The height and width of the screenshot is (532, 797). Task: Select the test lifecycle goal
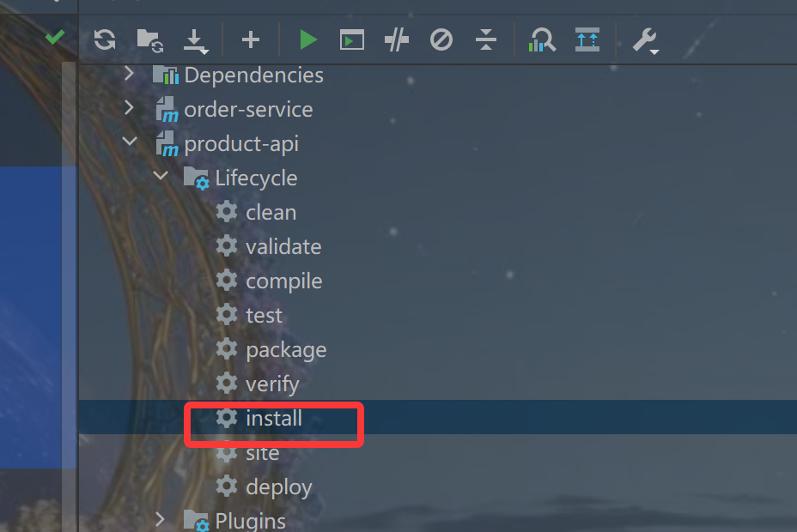point(264,316)
